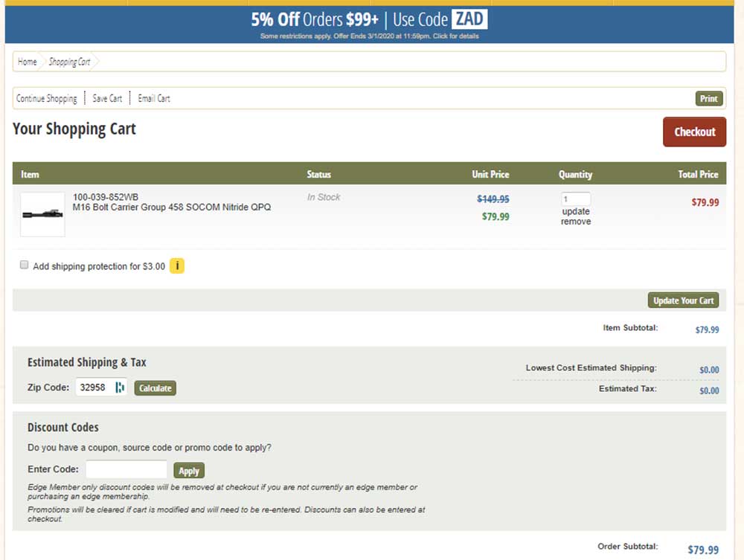The width and height of the screenshot is (744, 560).
Task: Click the Update Your Cart button
Action: click(x=683, y=300)
